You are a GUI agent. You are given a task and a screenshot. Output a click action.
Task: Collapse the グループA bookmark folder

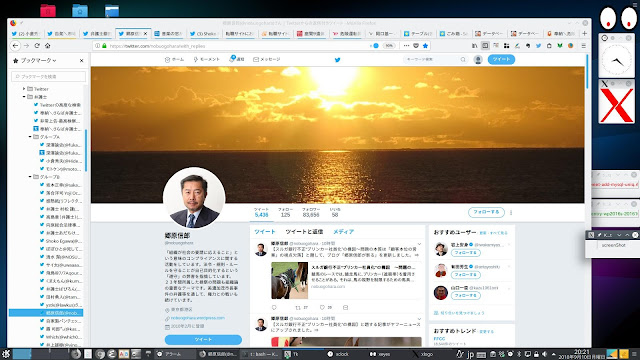coord(30,137)
